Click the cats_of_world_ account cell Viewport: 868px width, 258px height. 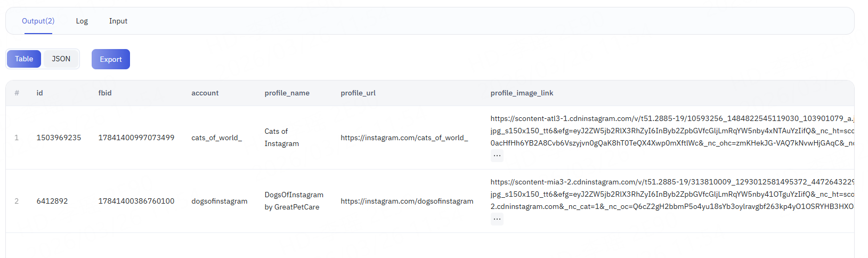coord(216,138)
